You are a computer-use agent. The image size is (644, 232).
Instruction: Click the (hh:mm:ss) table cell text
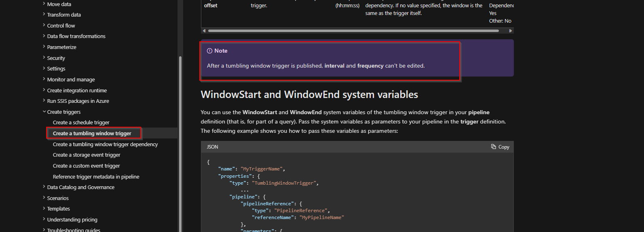[347, 6]
